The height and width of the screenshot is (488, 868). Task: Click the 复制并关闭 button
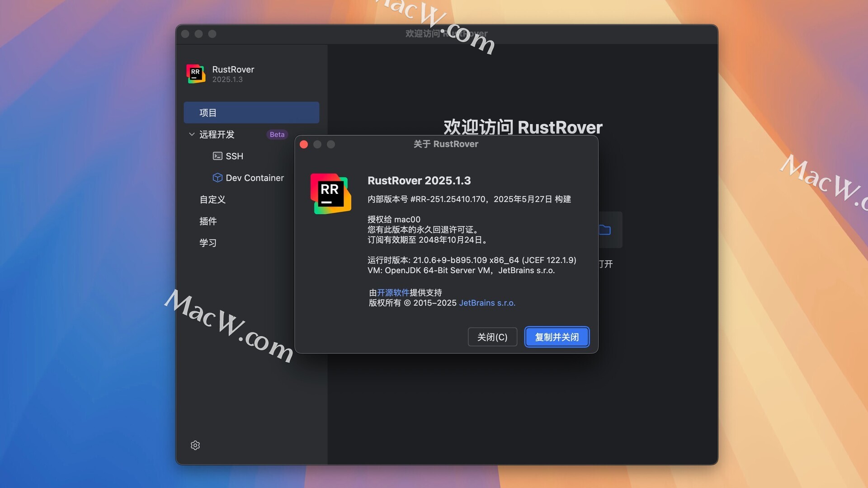click(557, 337)
